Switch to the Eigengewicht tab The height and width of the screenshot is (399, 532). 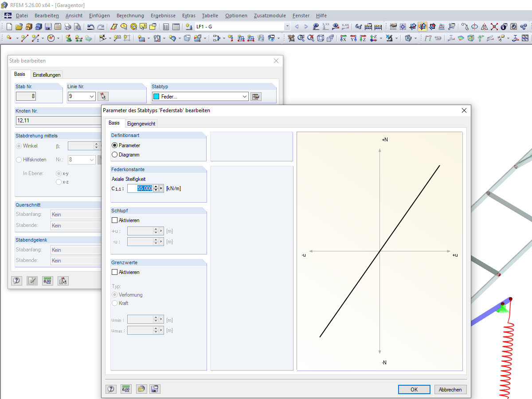tap(141, 124)
